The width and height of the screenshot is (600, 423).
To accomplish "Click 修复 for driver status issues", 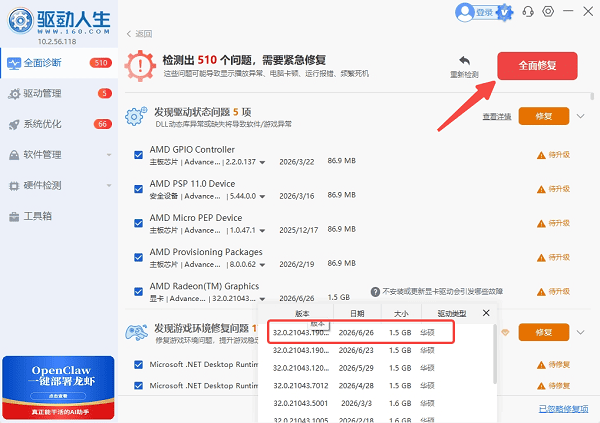I will pos(544,116).
